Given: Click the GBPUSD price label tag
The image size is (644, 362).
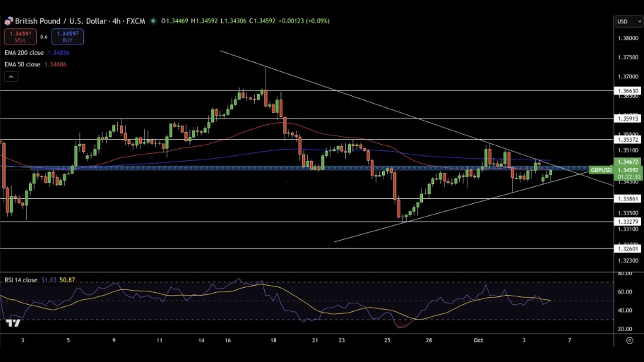Looking at the screenshot, I should tap(600, 170).
